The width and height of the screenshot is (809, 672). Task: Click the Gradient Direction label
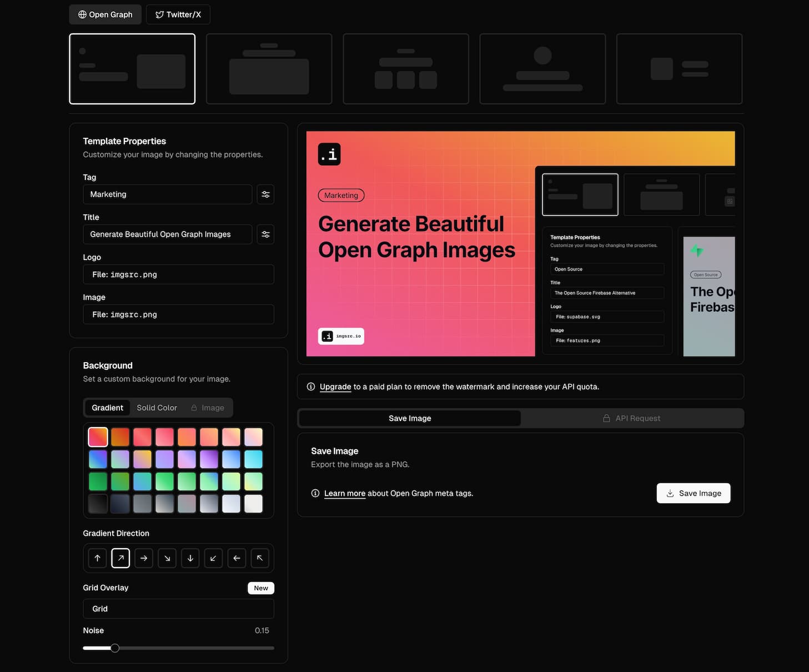click(116, 533)
